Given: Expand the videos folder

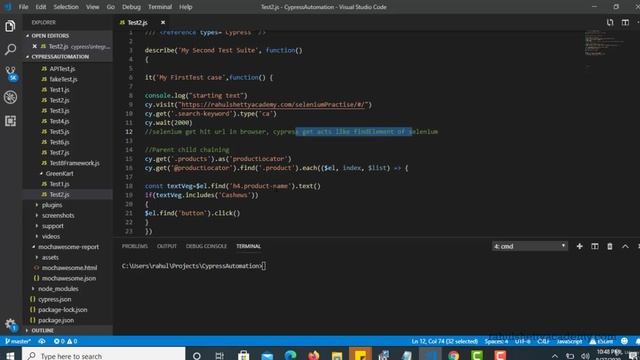Looking at the screenshot, I should click(51, 236).
